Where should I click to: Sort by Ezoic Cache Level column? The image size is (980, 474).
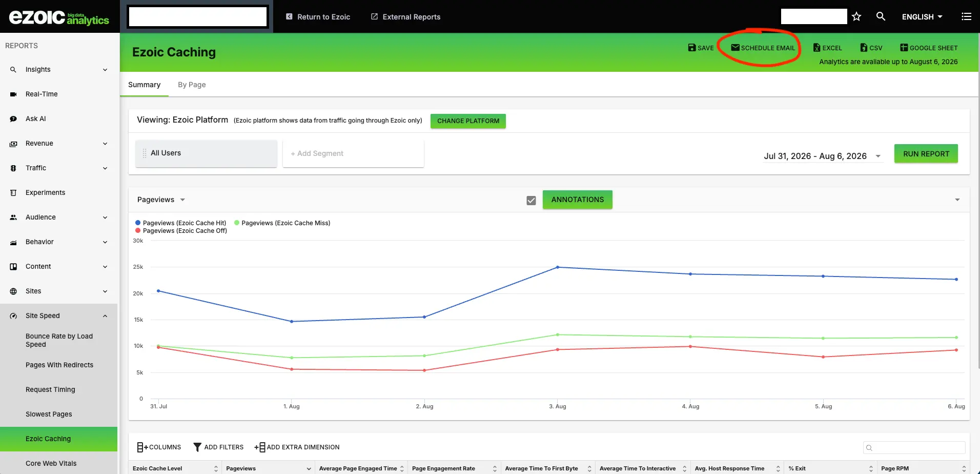tap(175, 468)
